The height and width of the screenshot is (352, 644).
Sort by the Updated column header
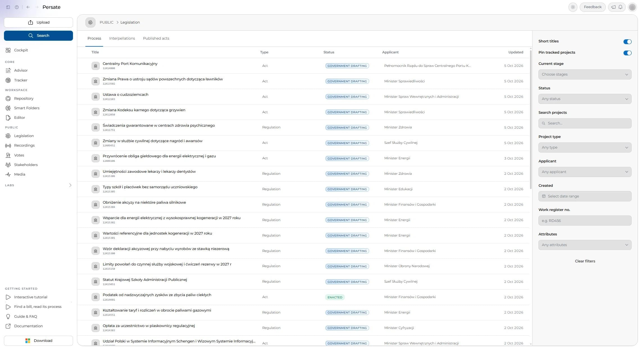(x=516, y=52)
